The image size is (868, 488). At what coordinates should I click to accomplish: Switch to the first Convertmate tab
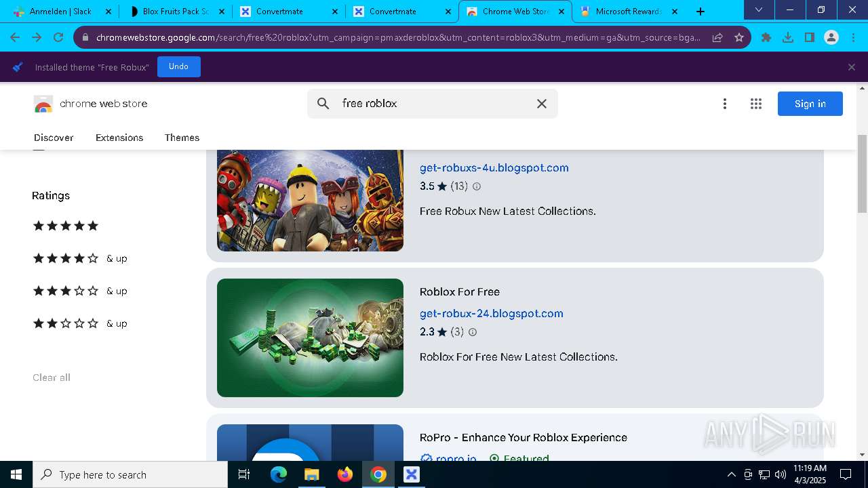(288, 11)
